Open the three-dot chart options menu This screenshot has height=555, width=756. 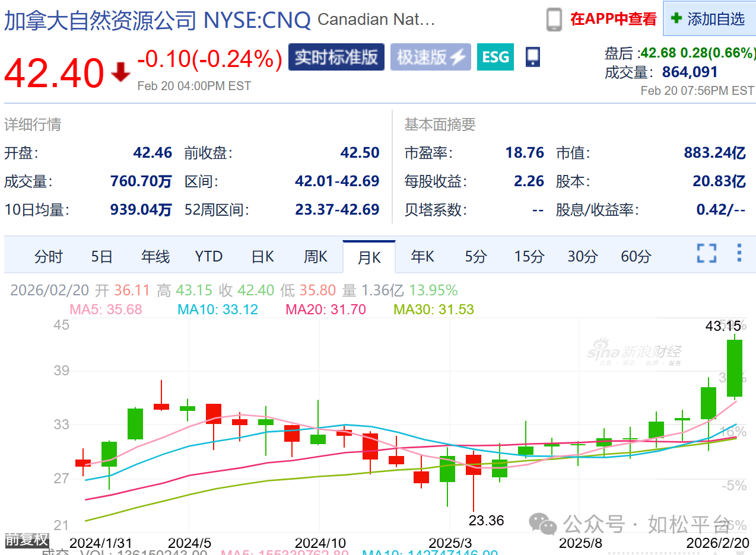[x=739, y=253]
